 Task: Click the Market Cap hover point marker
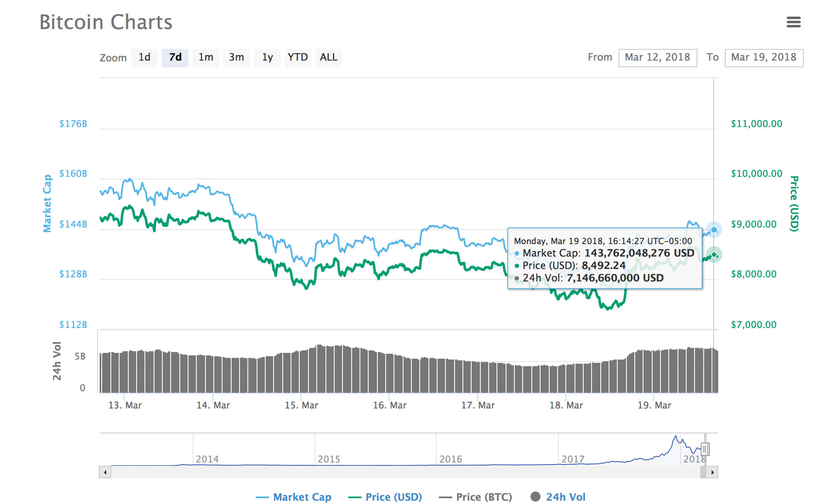[714, 230]
